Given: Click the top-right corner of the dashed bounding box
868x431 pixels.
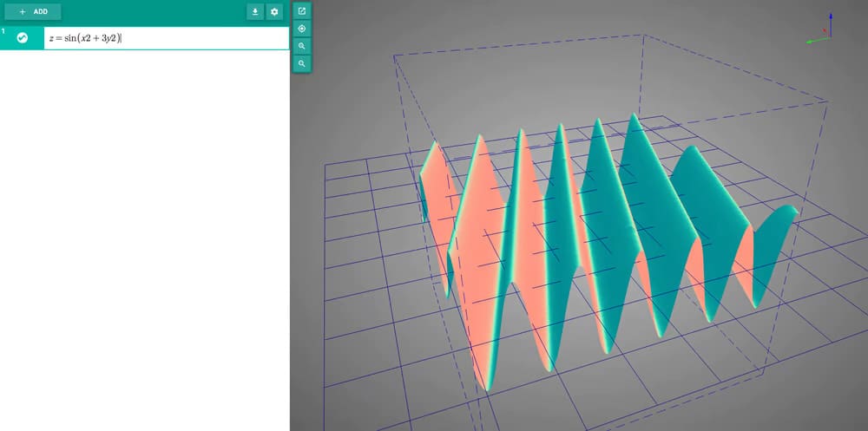Looking at the screenshot, I should click(x=827, y=102).
